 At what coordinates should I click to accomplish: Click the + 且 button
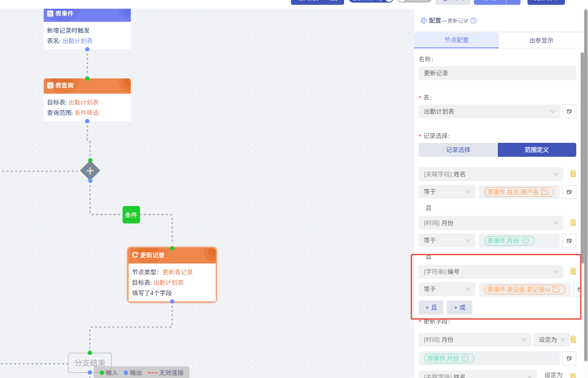point(431,307)
